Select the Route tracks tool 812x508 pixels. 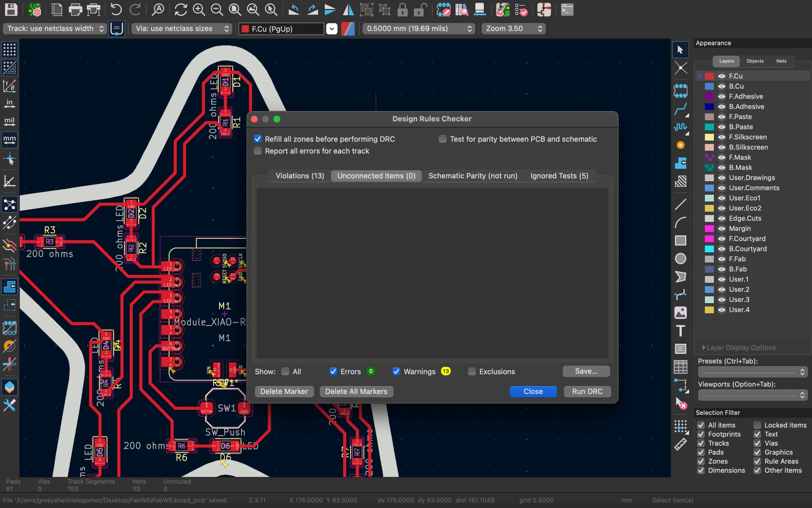click(x=680, y=109)
